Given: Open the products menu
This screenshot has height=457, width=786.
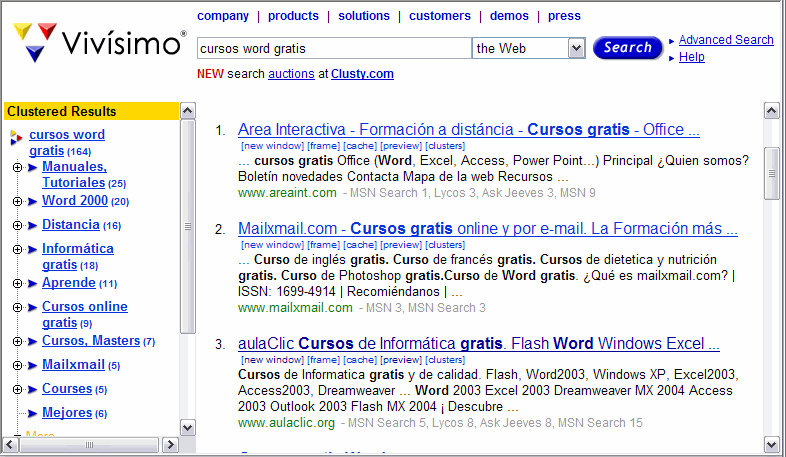Looking at the screenshot, I should [x=293, y=16].
